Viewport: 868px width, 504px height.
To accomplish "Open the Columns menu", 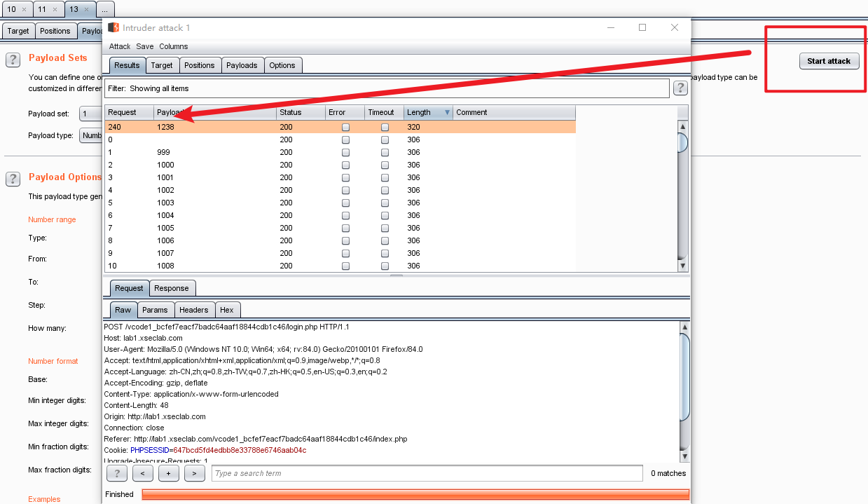I will [174, 46].
